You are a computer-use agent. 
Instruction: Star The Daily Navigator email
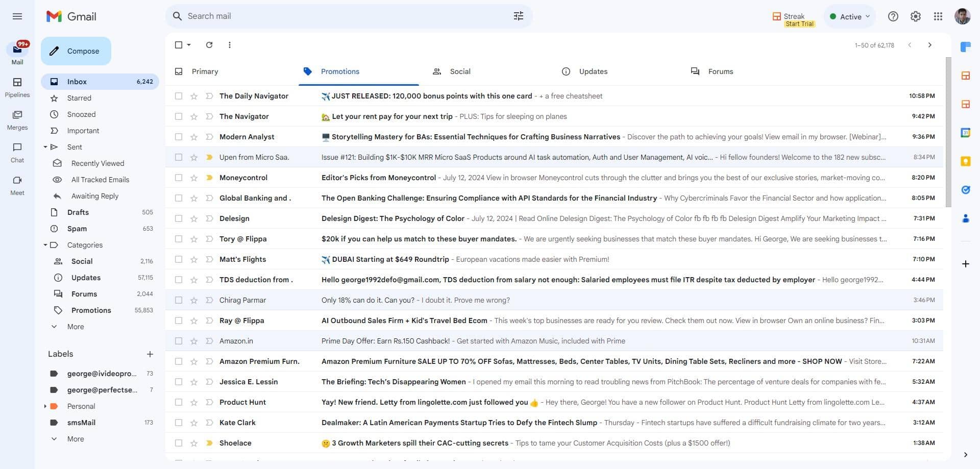pyautogui.click(x=194, y=96)
